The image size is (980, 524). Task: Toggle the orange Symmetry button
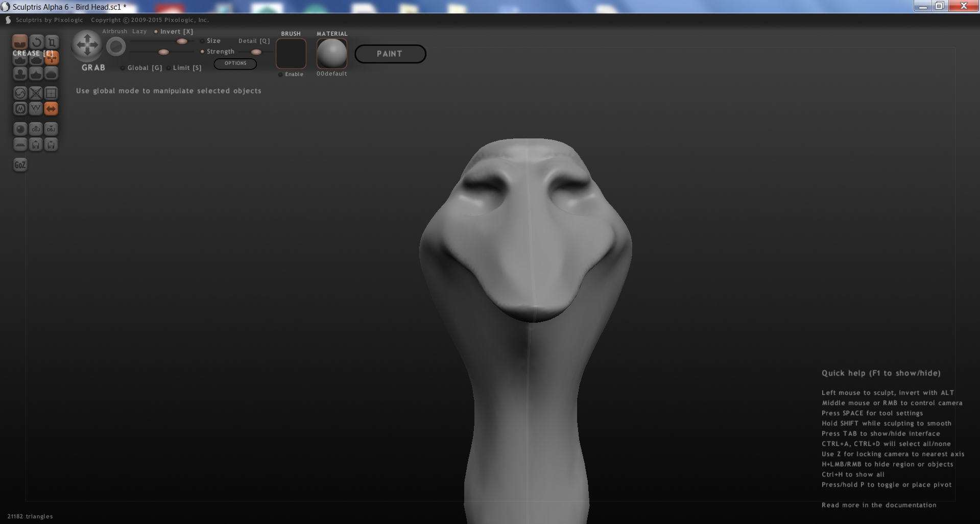tap(52, 109)
